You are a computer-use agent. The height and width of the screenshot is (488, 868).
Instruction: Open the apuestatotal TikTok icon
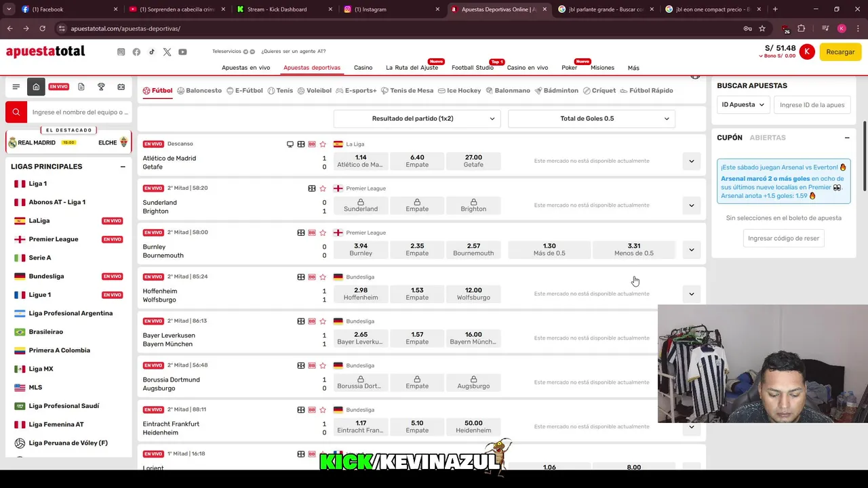click(152, 52)
